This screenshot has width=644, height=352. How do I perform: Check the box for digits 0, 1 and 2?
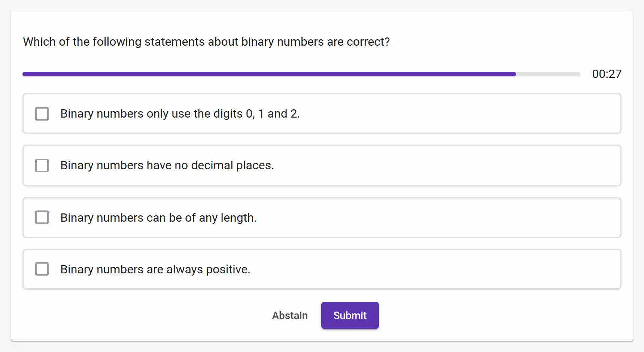(42, 114)
